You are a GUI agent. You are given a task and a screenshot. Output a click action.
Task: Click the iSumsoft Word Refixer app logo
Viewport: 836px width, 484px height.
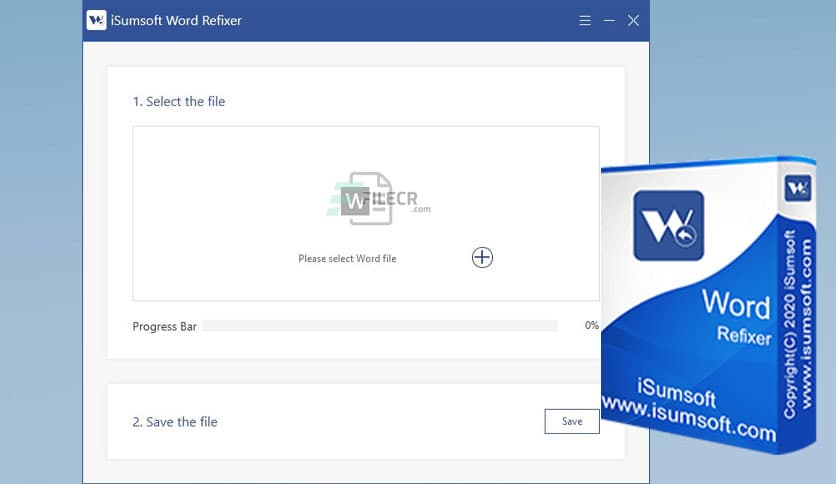[97, 20]
